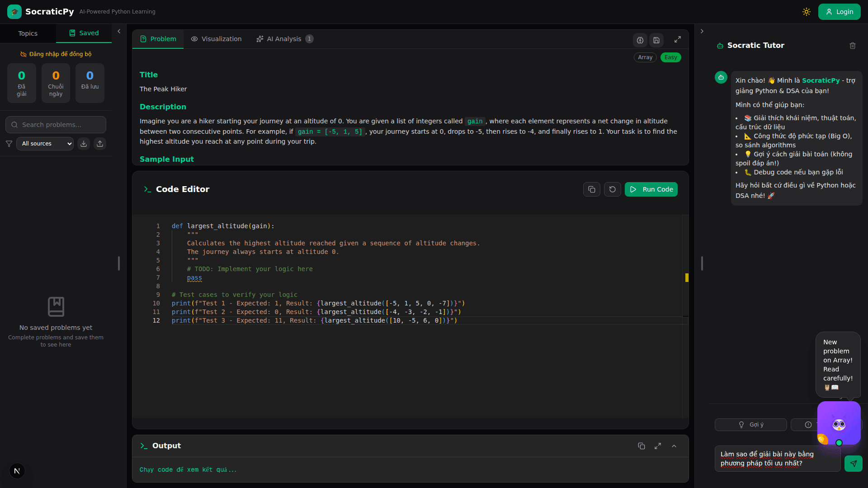The image size is (868, 488).
Task: Click the Login button
Action: (839, 12)
